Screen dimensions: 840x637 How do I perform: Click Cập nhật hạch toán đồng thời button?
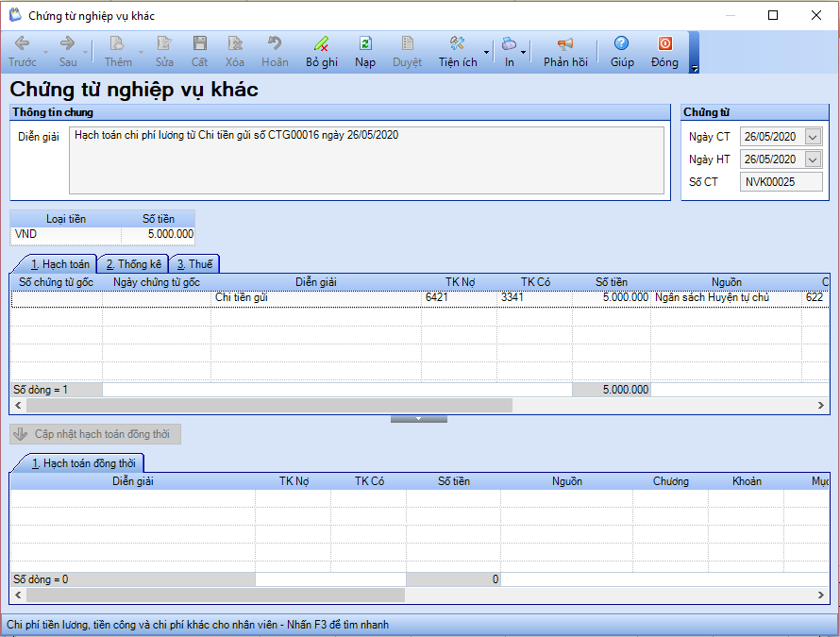tap(95, 434)
